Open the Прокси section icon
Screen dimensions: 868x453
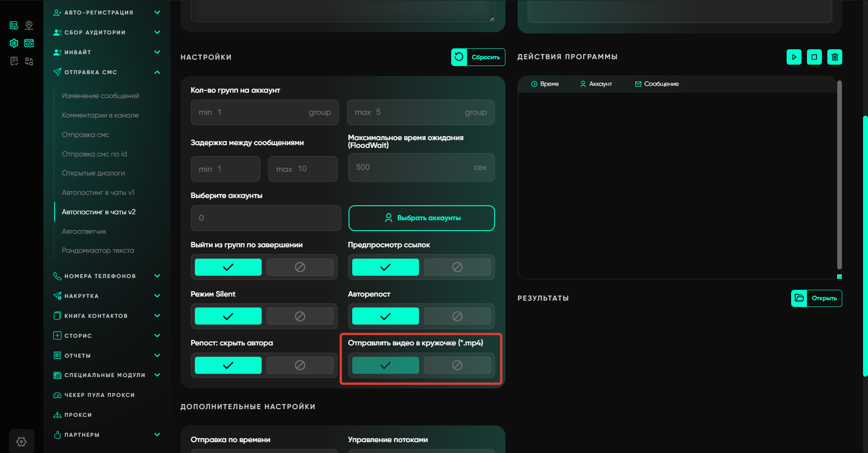[57, 415]
